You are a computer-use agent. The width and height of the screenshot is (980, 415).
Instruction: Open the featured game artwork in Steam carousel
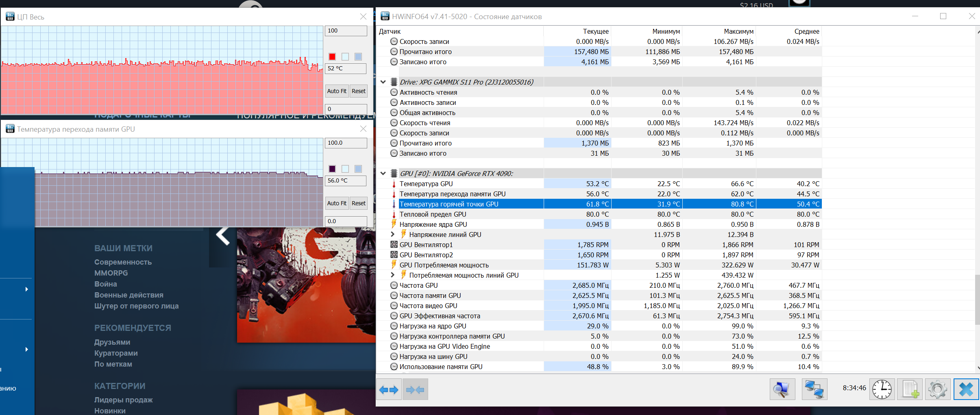[x=306, y=285]
